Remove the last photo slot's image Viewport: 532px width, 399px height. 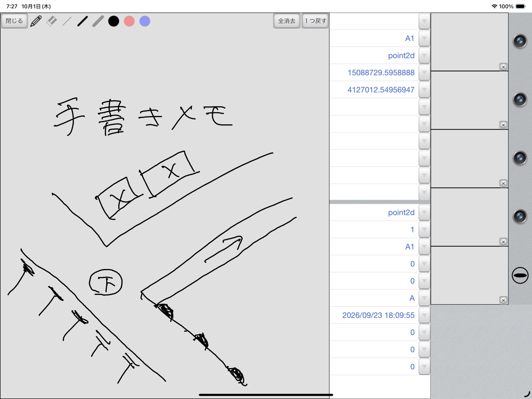point(503,300)
